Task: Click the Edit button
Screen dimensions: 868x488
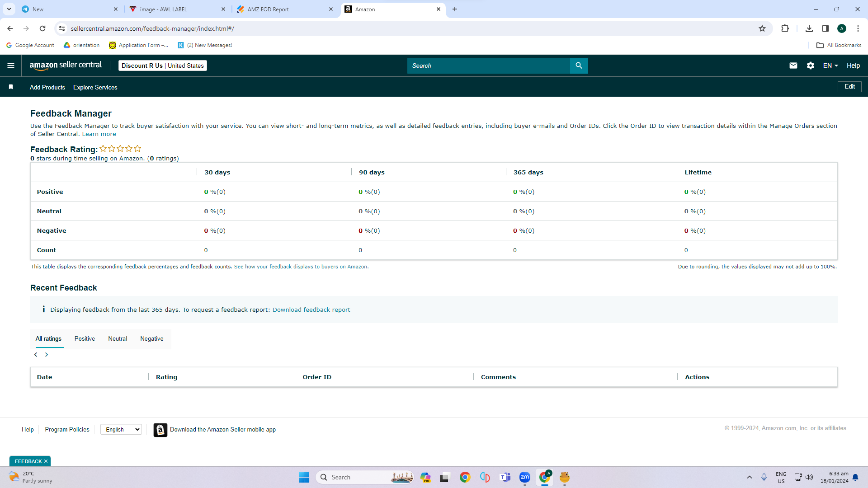Action: [x=849, y=87]
